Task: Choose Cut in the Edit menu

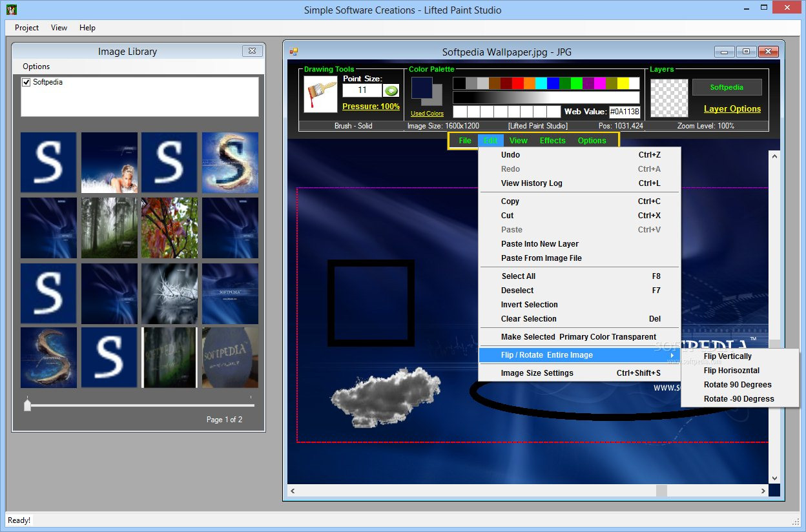Action: (x=580, y=216)
